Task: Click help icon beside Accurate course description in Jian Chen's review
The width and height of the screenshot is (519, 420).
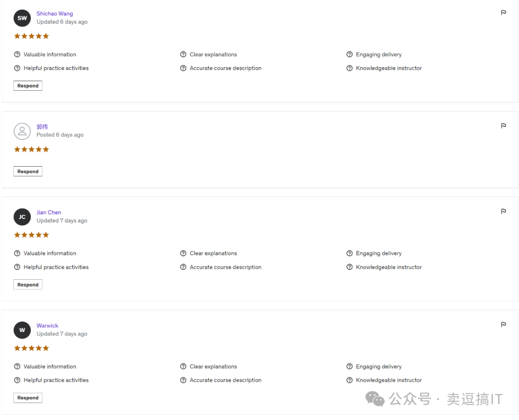Action: point(184,267)
